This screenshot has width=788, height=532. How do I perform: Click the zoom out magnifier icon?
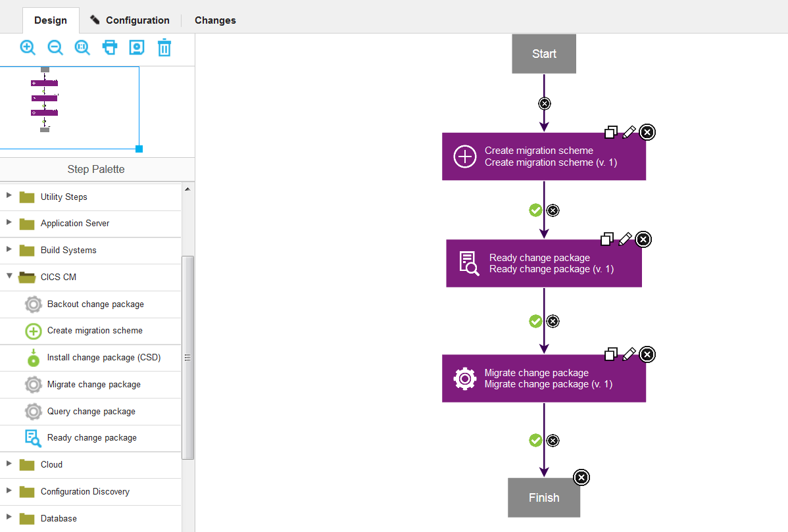click(55, 47)
